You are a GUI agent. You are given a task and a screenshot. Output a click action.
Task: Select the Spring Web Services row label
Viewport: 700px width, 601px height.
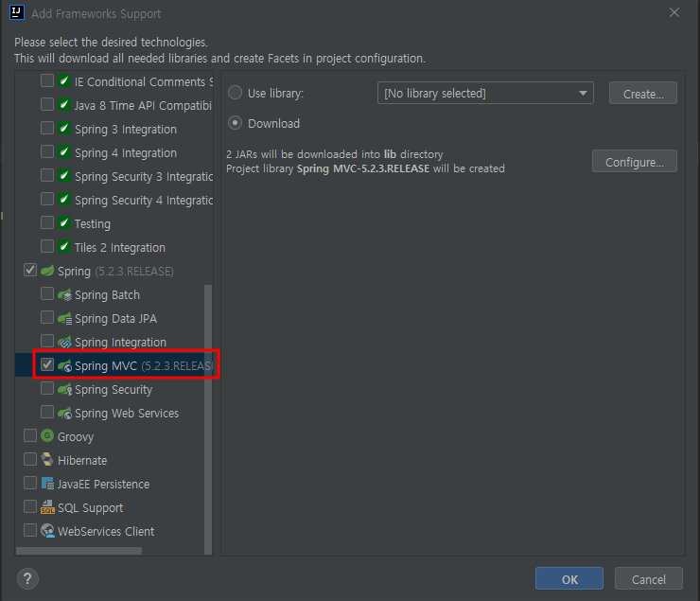click(x=127, y=414)
